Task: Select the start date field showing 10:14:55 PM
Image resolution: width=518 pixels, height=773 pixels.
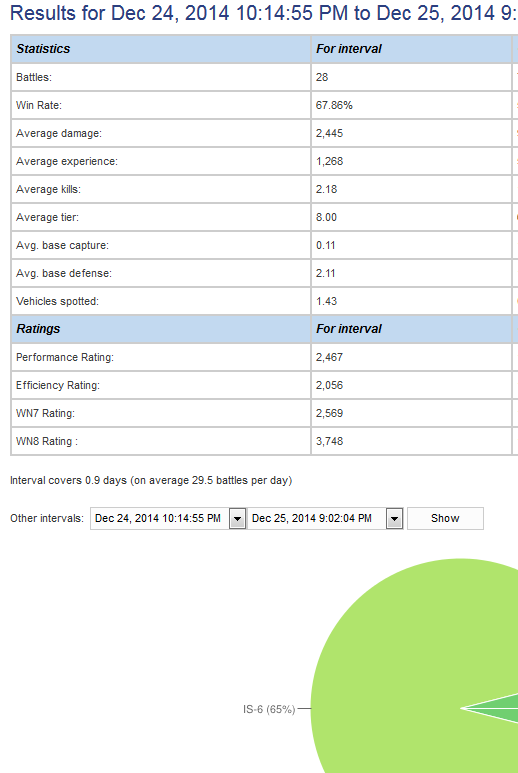Action: point(160,519)
